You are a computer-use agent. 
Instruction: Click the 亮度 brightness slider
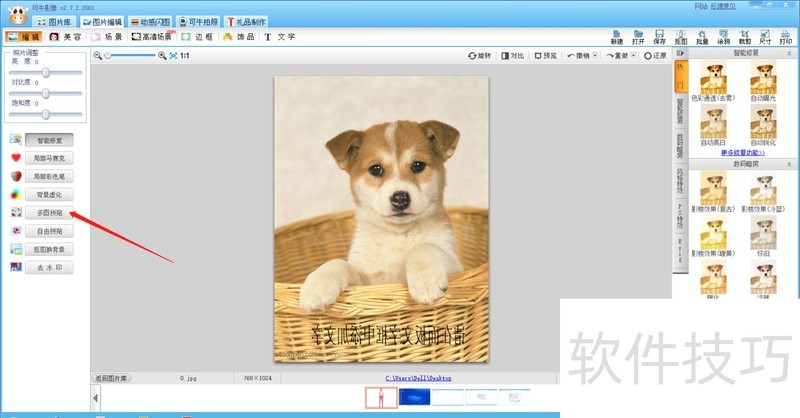45,74
